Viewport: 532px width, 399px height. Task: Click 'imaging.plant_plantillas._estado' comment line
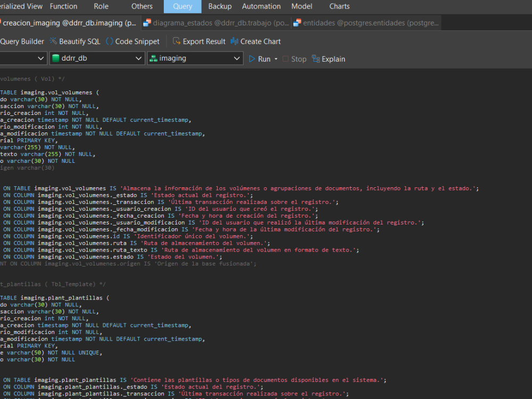click(133, 387)
